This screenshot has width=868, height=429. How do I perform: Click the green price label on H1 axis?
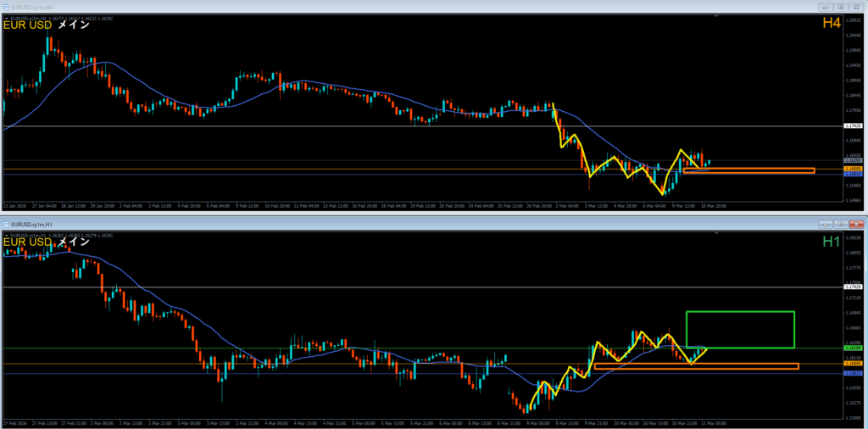pyautogui.click(x=853, y=348)
